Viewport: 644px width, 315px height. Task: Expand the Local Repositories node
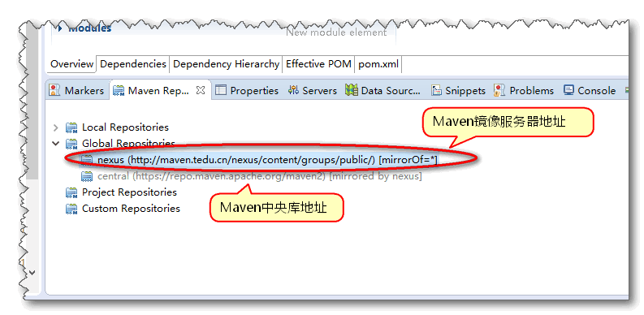(56, 127)
